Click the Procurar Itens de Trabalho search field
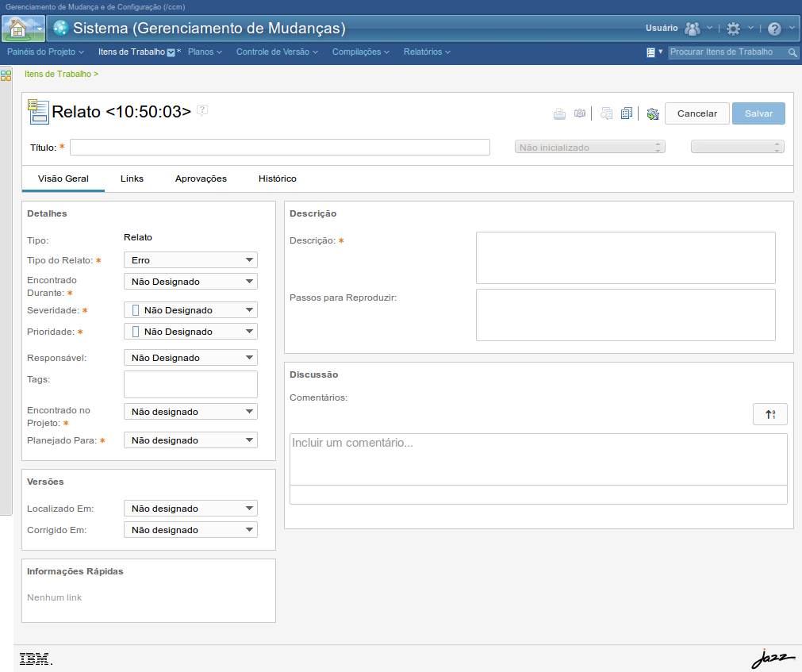Screen dimensions: 802x672 tap(728, 52)
